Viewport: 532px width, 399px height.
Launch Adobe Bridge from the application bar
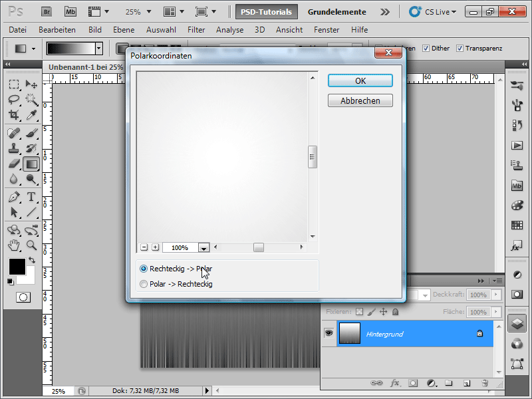(x=47, y=12)
